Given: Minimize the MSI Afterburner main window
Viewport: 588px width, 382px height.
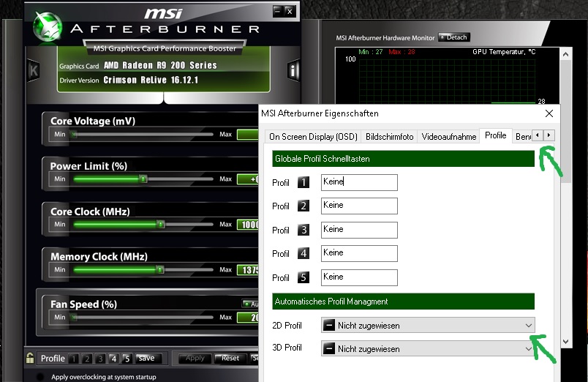Looking at the screenshot, I should pos(277,11).
